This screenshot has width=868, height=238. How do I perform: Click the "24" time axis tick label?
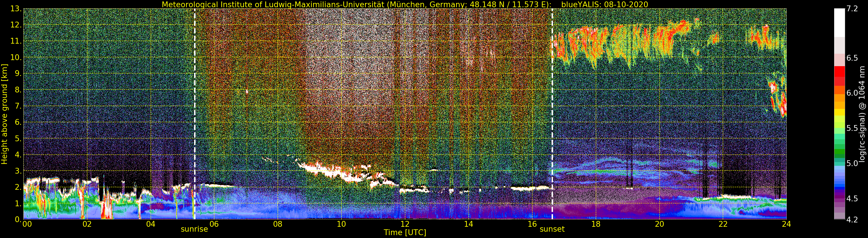click(x=786, y=224)
